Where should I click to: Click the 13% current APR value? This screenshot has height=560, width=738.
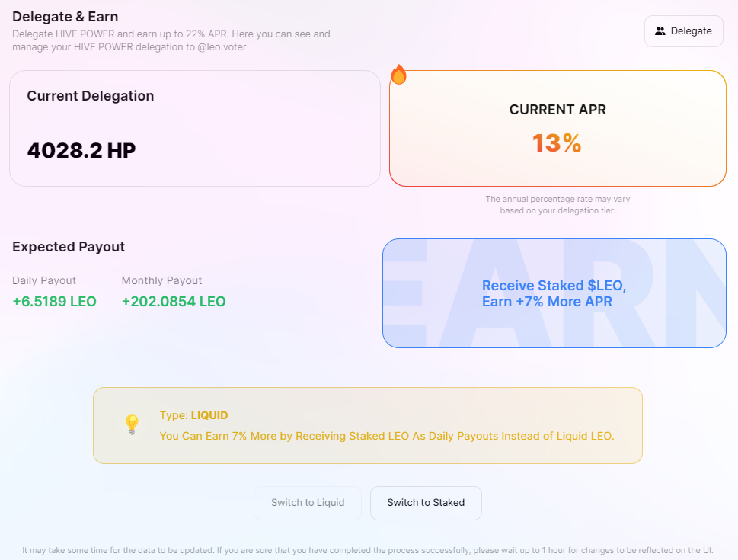pyautogui.click(x=557, y=143)
